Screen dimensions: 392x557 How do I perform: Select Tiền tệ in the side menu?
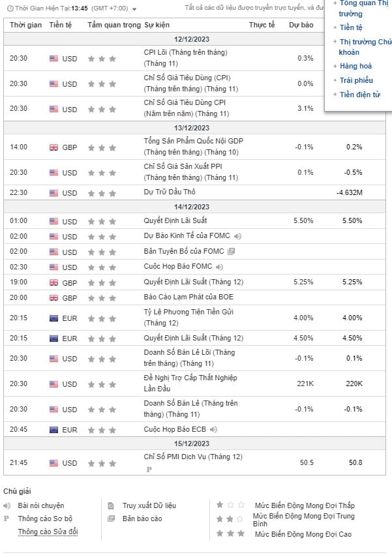tap(351, 28)
